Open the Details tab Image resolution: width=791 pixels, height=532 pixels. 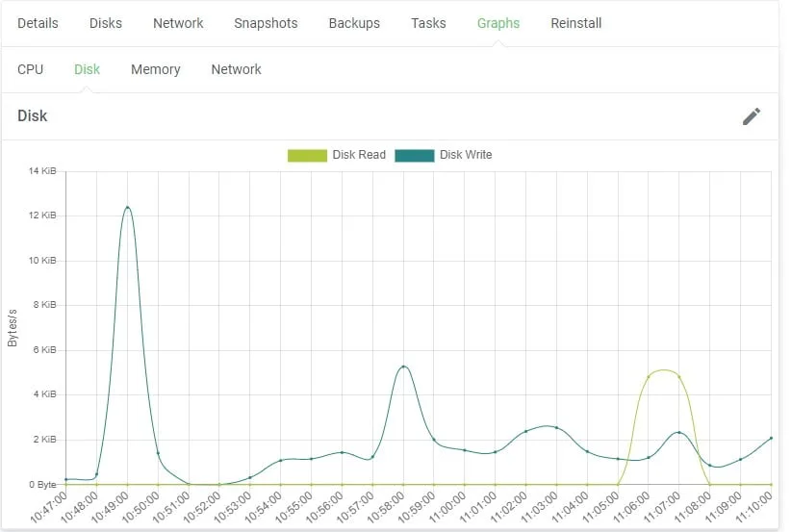[38, 23]
